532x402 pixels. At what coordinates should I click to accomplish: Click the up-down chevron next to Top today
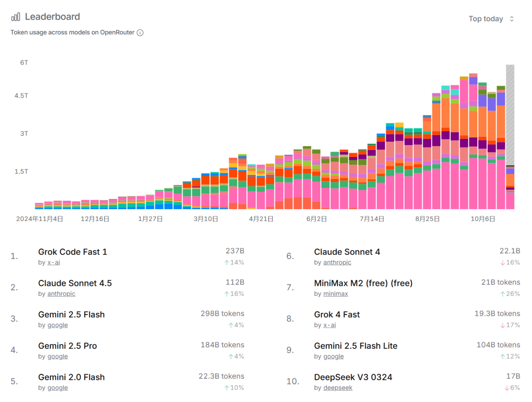pyautogui.click(x=512, y=19)
